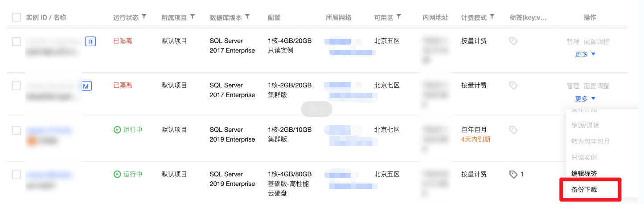Choose 编辑标签 in the more menu
Image resolution: width=644 pixels, height=204 pixels.
pos(584,173)
